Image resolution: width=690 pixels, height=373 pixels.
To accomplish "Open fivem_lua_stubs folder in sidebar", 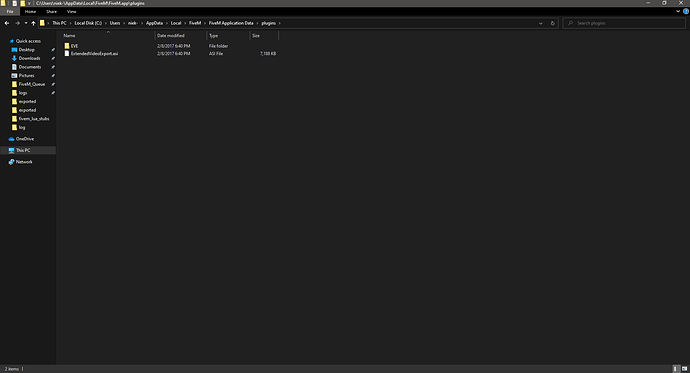I will click(x=34, y=119).
